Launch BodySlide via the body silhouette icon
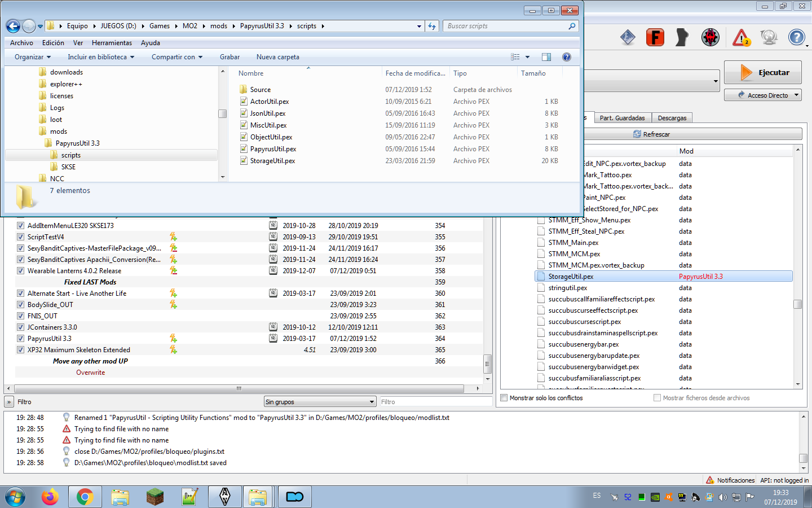The image size is (812, 508). [x=682, y=37]
